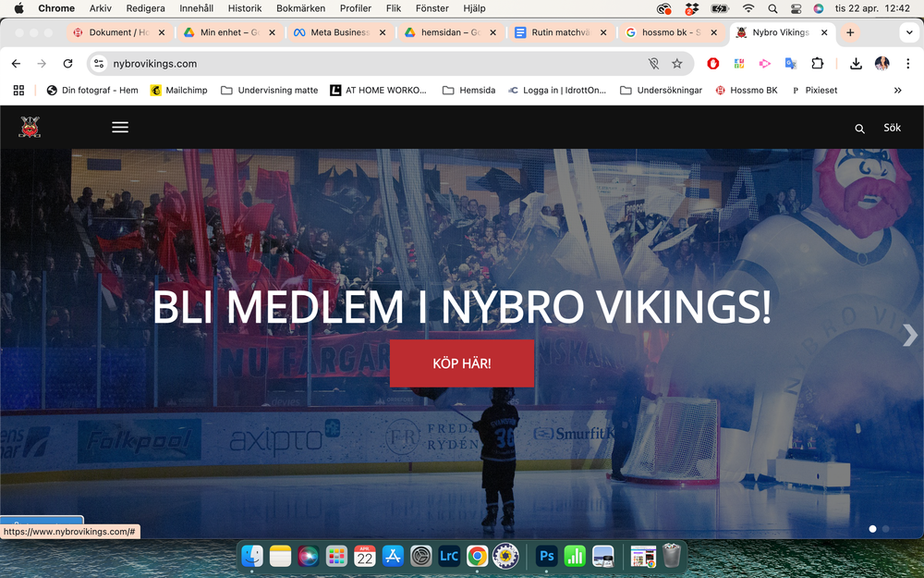Open Creative Cloud menu bar icon
This screenshot has height=578, width=924.
[664, 8]
